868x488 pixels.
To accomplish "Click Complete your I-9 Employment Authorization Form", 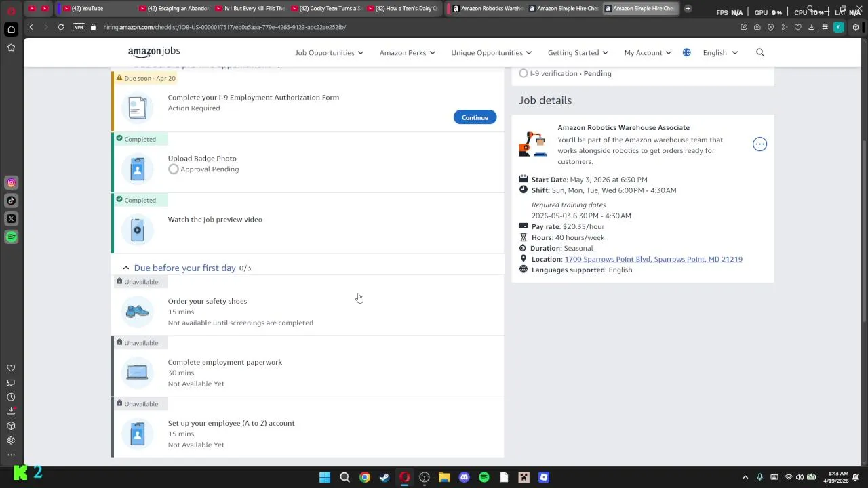I will (x=253, y=97).
